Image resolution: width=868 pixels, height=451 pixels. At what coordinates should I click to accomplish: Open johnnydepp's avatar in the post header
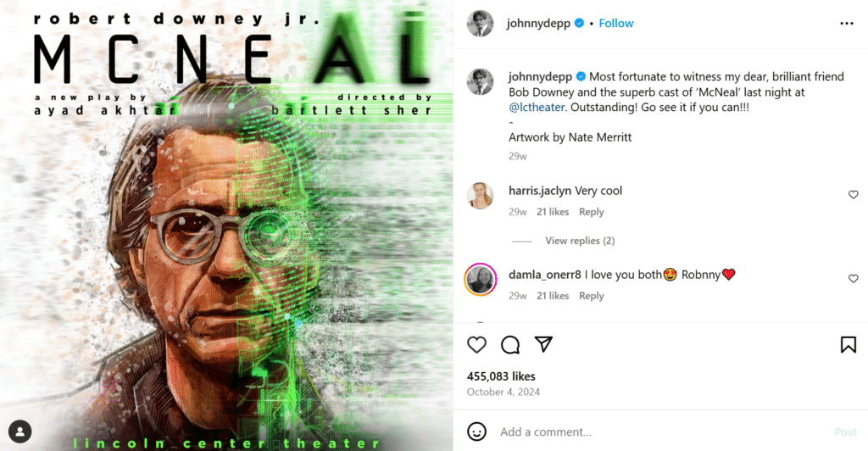(x=480, y=23)
